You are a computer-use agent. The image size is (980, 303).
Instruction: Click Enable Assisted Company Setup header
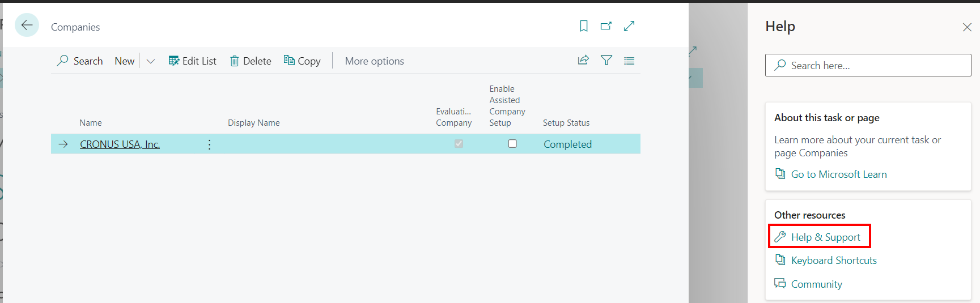(507, 106)
